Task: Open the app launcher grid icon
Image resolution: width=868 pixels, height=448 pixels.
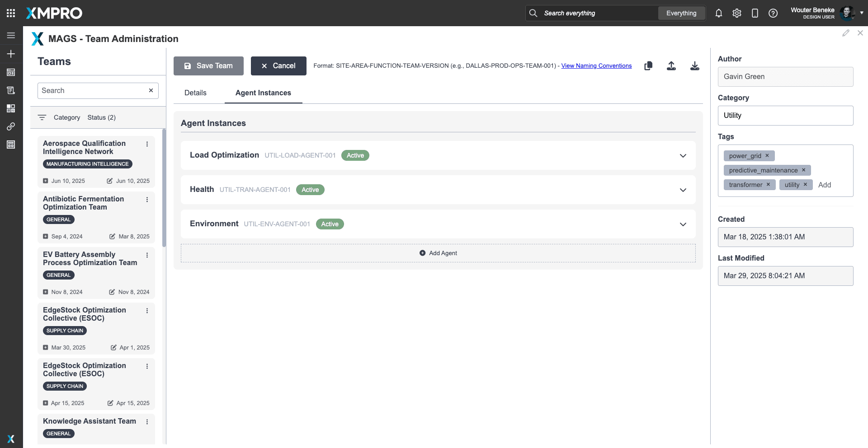Action: click(x=11, y=13)
